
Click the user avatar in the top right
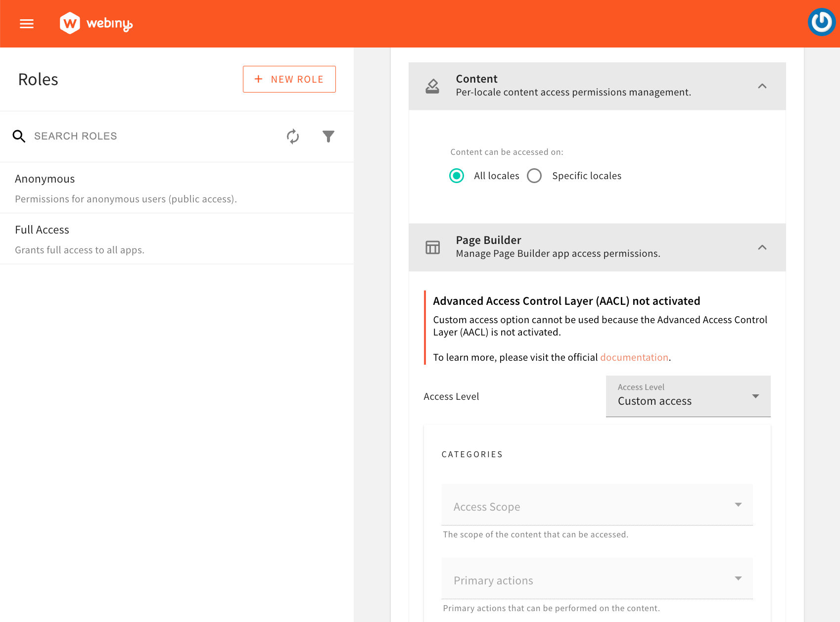[x=821, y=22]
